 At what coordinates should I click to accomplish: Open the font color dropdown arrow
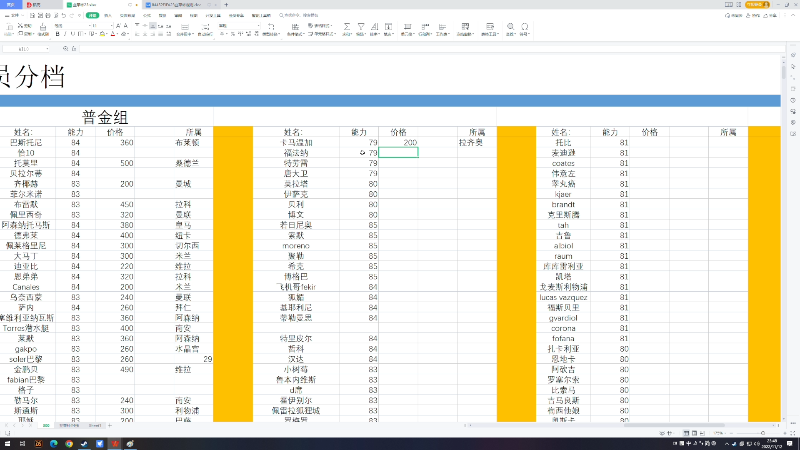point(118,34)
